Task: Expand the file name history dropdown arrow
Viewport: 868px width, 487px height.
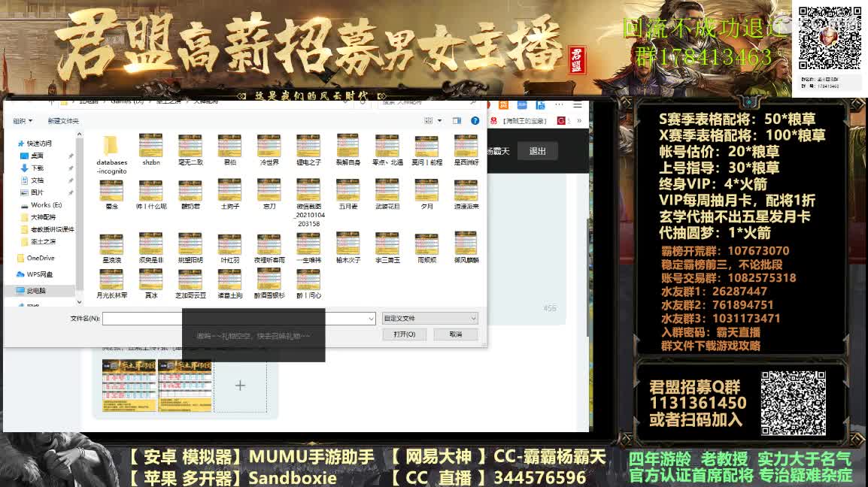Action: click(x=371, y=318)
